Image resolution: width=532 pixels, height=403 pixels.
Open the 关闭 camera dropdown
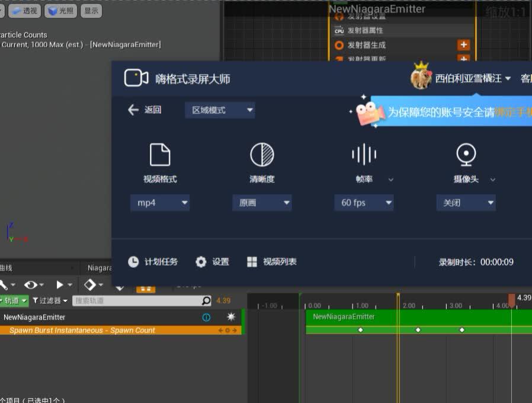(x=466, y=203)
